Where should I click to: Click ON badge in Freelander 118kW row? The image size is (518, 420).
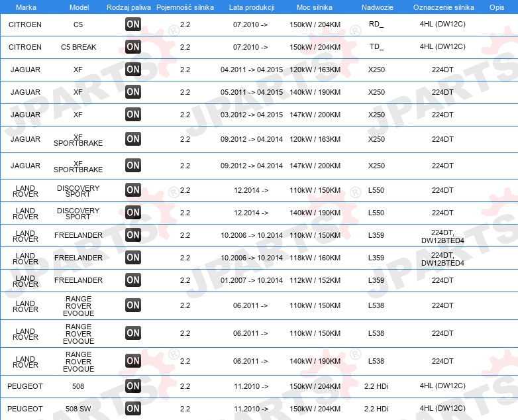point(133,257)
